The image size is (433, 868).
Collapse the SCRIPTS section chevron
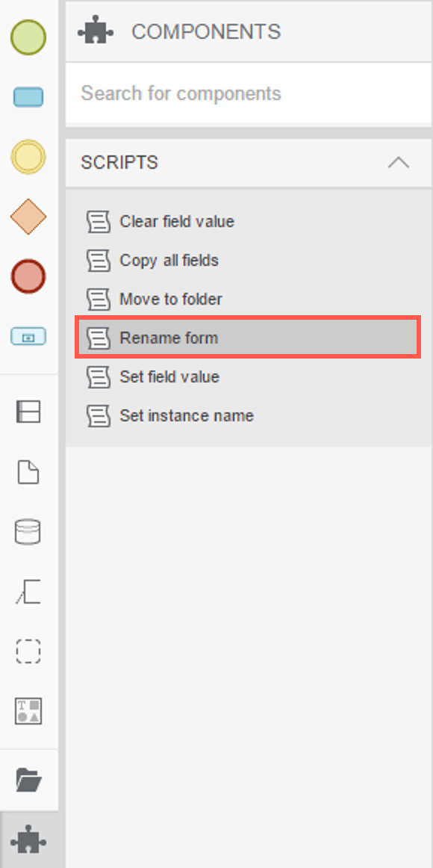[x=399, y=163]
